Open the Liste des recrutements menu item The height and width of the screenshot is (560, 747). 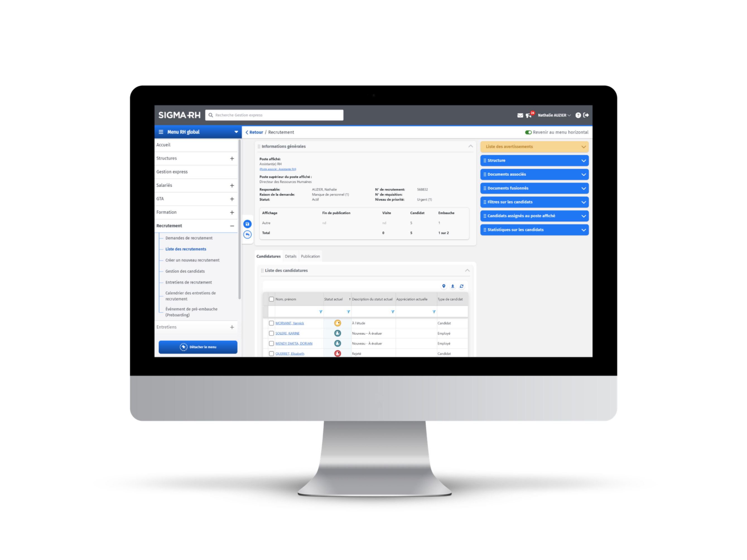coord(185,249)
